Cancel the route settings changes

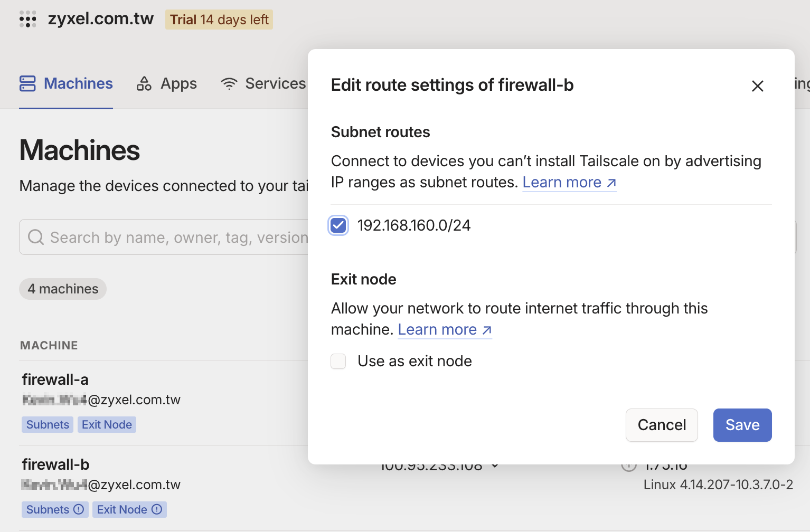(x=661, y=425)
